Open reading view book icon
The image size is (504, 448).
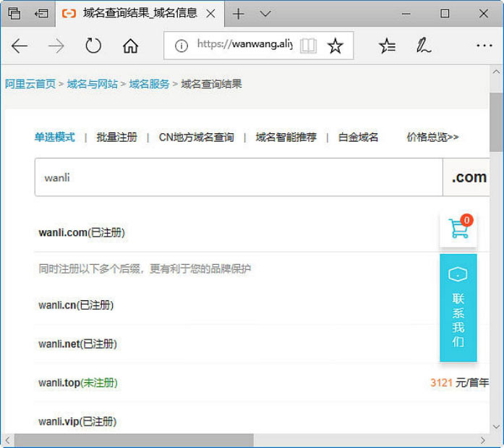[x=309, y=46]
